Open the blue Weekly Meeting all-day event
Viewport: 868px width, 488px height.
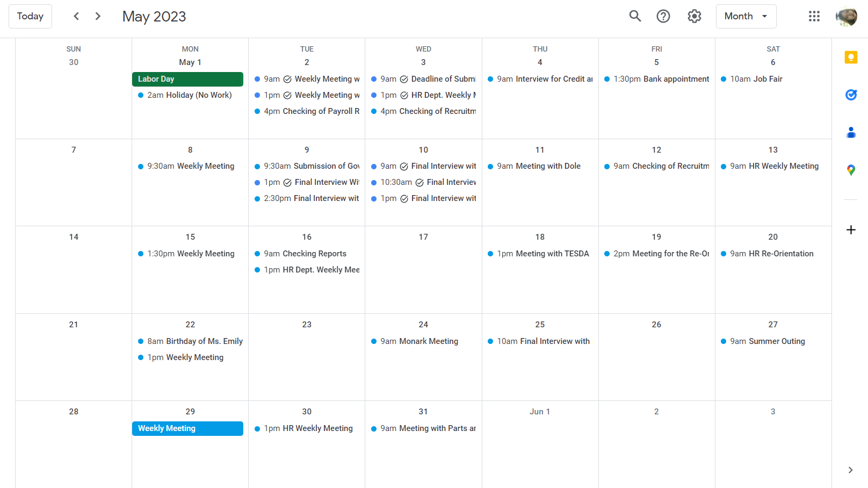tap(187, 428)
